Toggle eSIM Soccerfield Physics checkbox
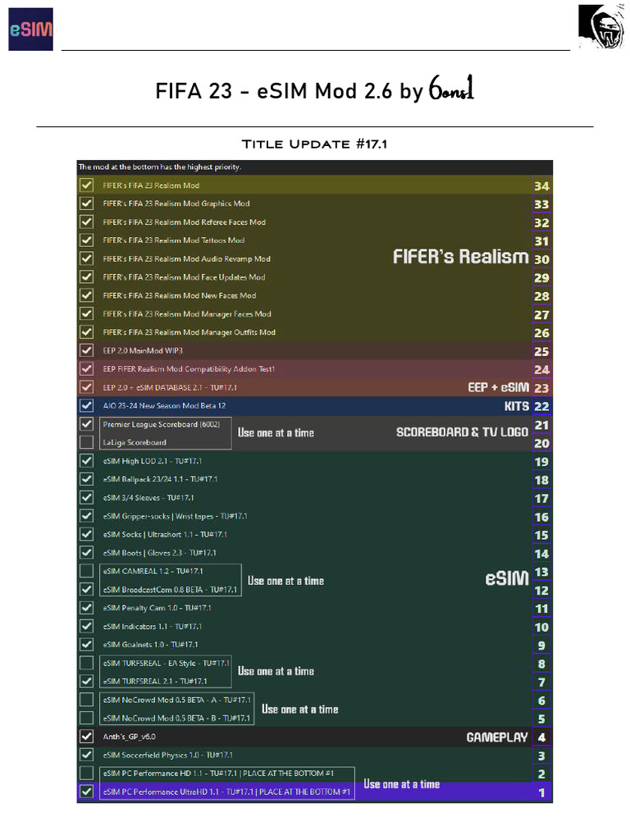The height and width of the screenshot is (840, 630). click(x=86, y=755)
